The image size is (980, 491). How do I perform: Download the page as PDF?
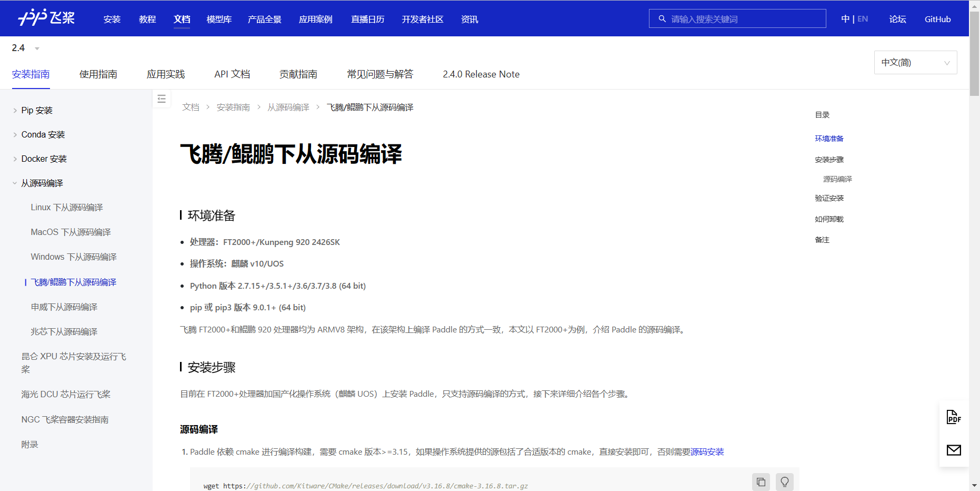tap(953, 417)
